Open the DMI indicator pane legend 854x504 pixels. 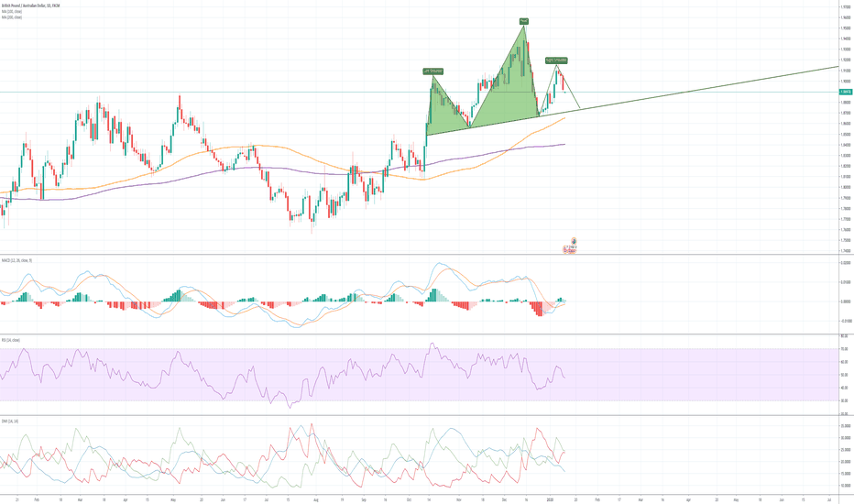pyautogui.click(x=11, y=421)
